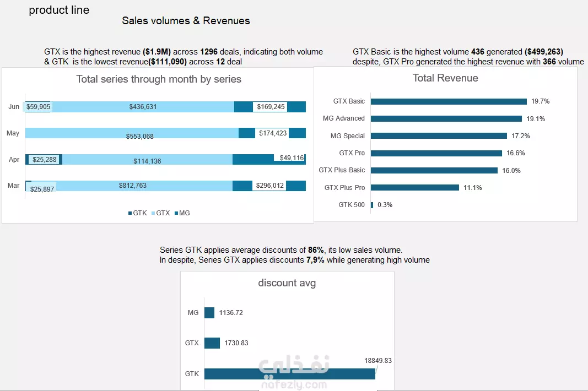Click the GTX legend color marker
Viewport: 588px width, 391px height.
point(153,213)
